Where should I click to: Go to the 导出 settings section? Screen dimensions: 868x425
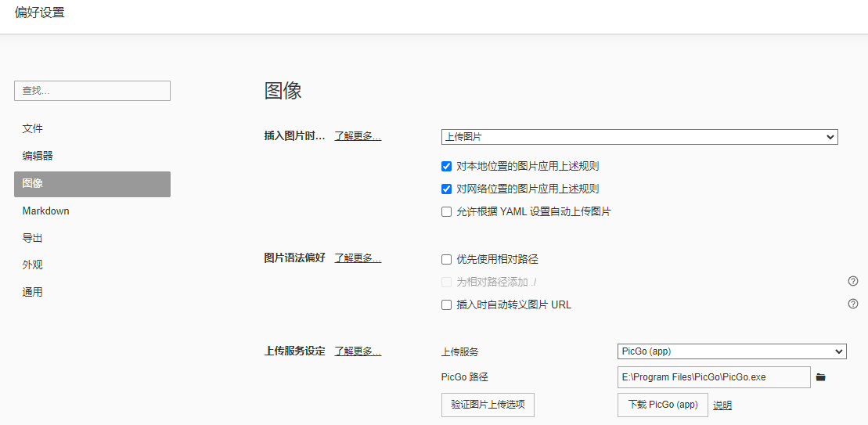click(x=33, y=238)
